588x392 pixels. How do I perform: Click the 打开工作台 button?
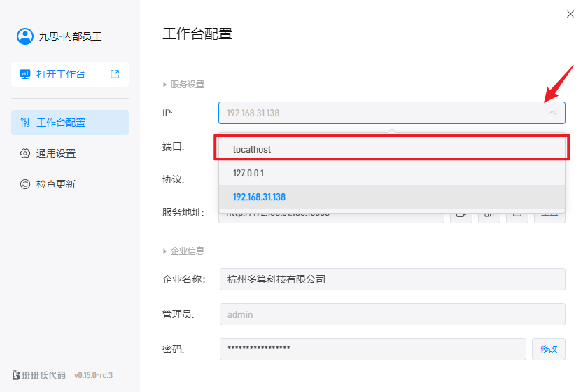point(61,74)
